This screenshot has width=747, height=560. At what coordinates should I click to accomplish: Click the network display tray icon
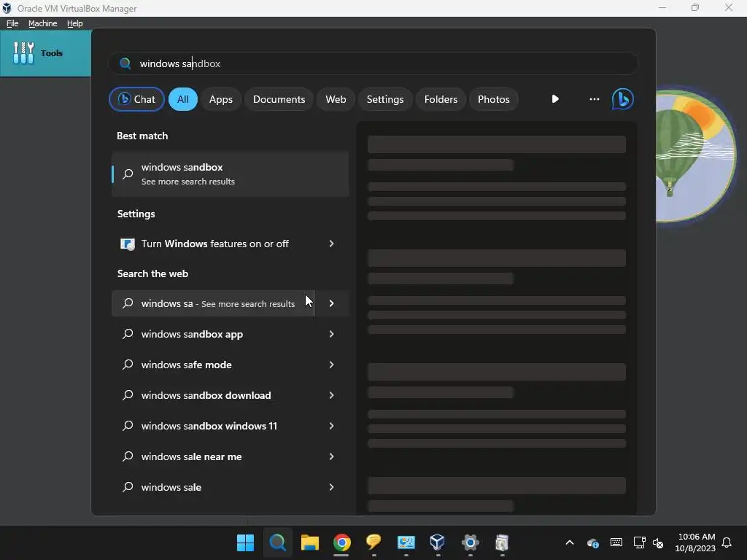639,542
